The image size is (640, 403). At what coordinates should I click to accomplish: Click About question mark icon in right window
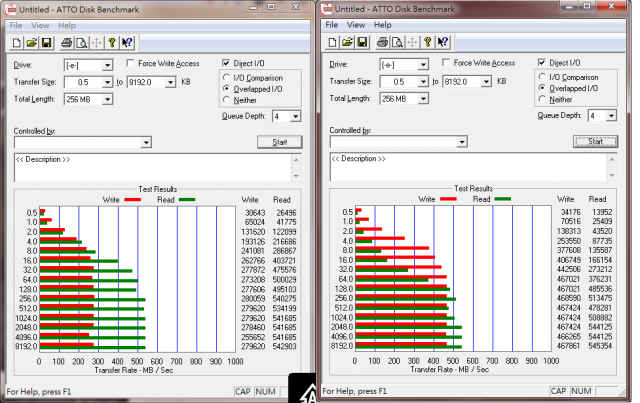[427, 42]
